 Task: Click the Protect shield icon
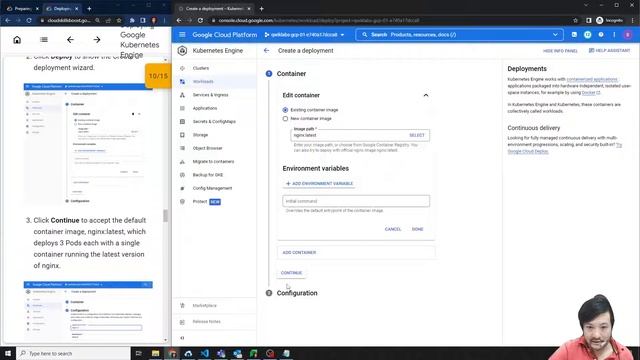point(182,202)
